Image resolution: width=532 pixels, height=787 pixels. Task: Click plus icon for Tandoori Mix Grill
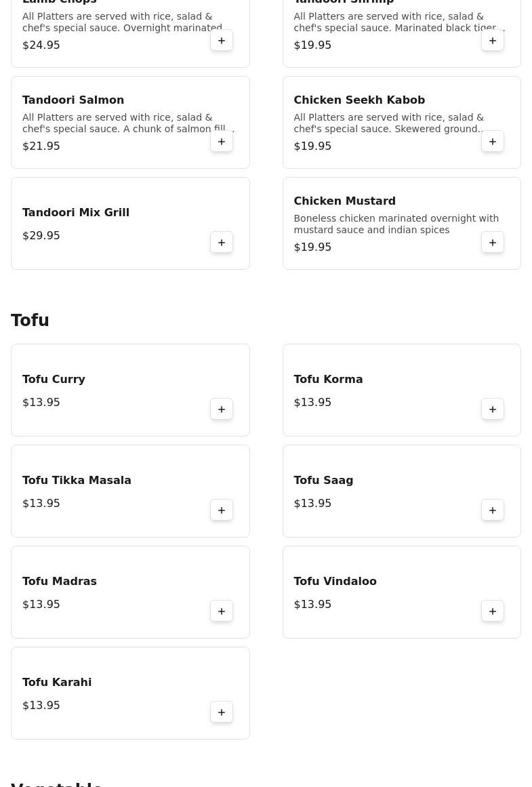pos(222,243)
